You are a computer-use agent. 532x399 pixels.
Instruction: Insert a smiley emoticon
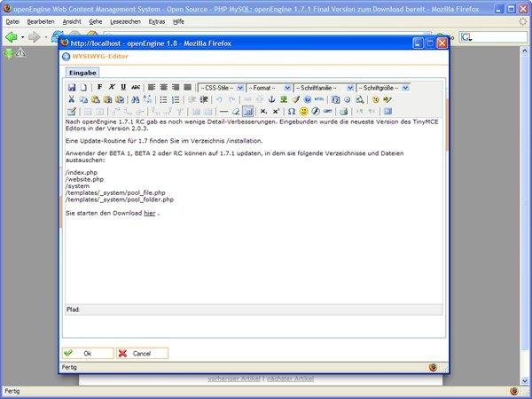[303, 112]
